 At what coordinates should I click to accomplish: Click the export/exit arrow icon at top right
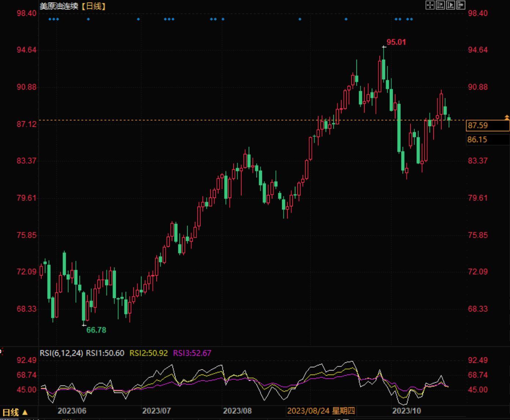(x=461, y=5)
